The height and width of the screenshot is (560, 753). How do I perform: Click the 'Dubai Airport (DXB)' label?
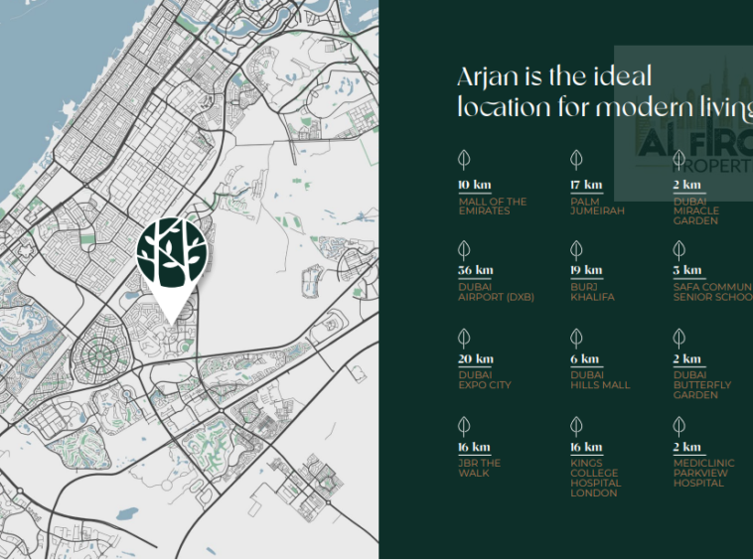click(x=496, y=292)
